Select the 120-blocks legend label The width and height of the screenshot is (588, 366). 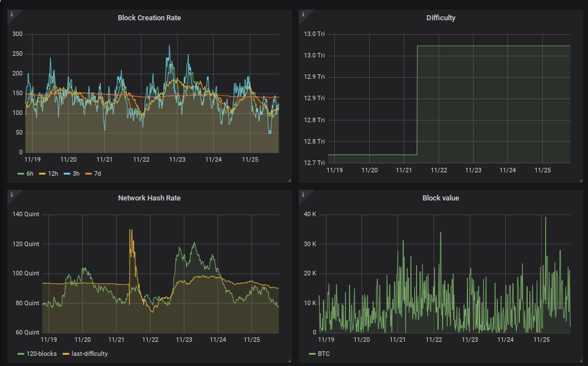coord(42,354)
